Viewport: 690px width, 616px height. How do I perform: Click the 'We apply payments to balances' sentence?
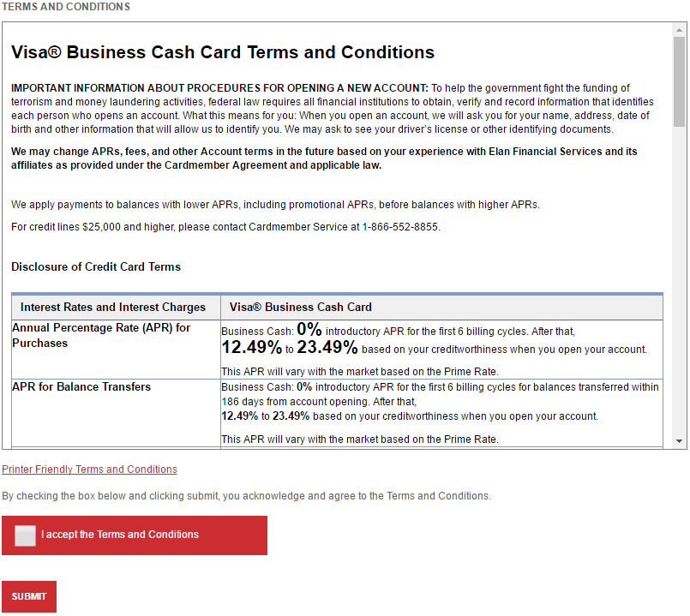(x=275, y=205)
